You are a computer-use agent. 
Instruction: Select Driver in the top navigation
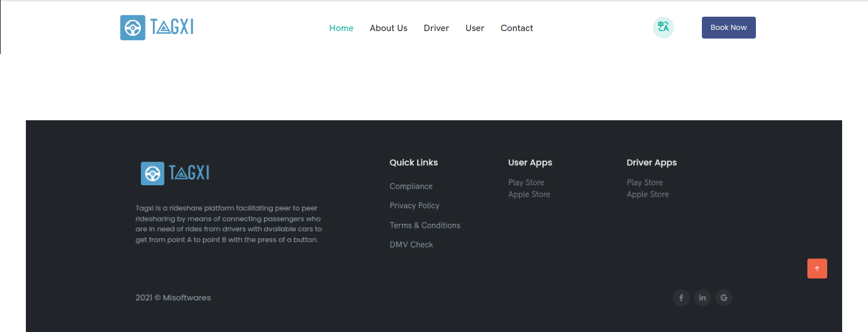[436, 28]
